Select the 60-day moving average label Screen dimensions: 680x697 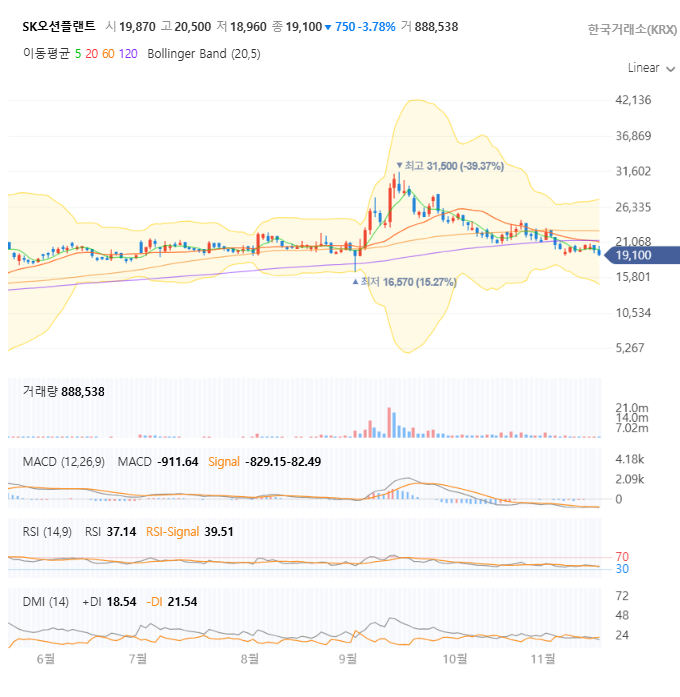click(x=108, y=54)
